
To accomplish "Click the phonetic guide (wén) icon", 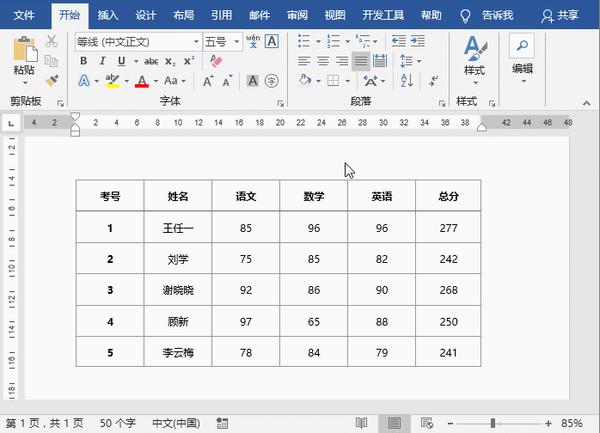I will click(x=253, y=41).
